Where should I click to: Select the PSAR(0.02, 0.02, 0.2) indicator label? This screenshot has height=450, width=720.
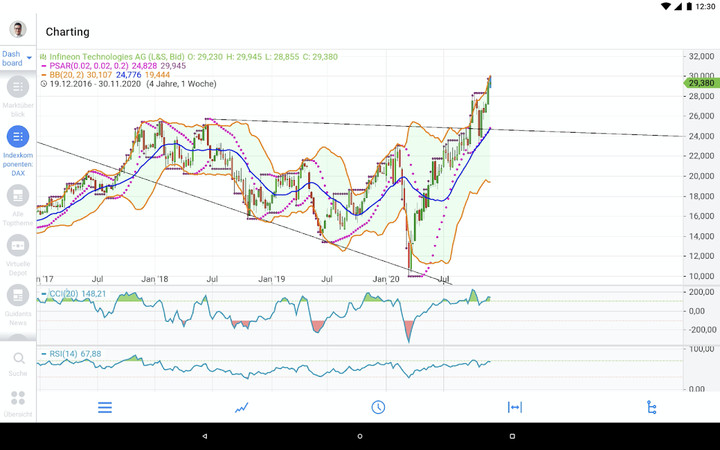pyautogui.click(x=89, y=66)
